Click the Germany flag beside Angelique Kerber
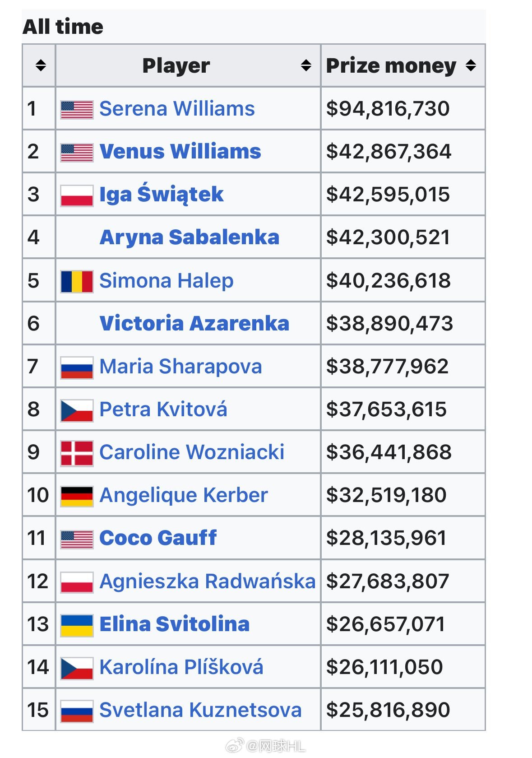This screenshot has height=758, width=532. click(x=77, y=496)
